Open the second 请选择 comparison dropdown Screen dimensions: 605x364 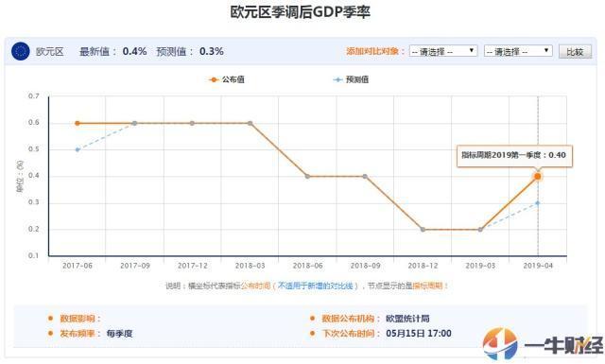[x=518, y=51]
